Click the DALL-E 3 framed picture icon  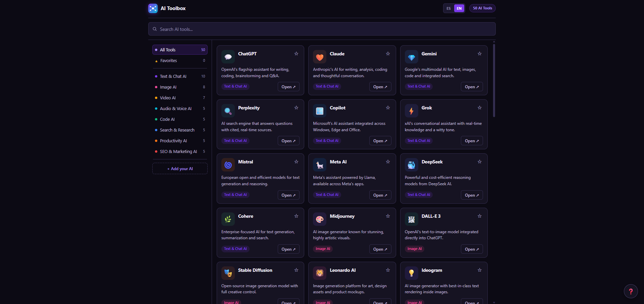pyautogui.click(x=412, y=219)
